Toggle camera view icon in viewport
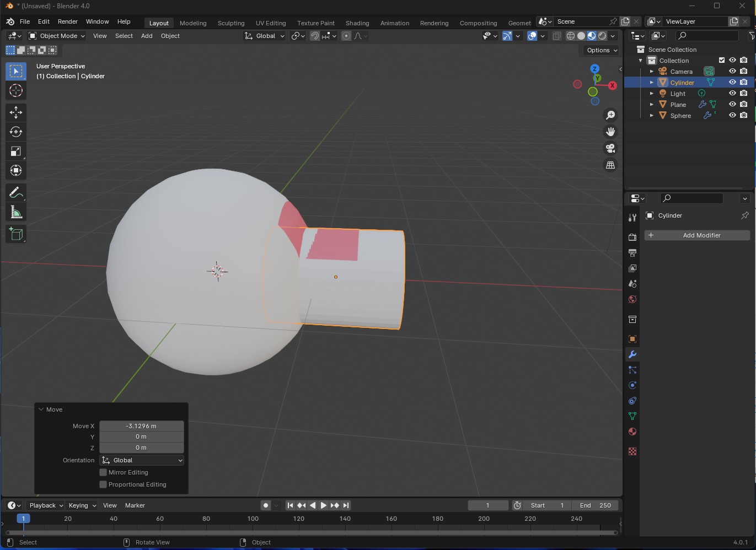The width and height of the screenshot is (756, 550). coord(610,148)
